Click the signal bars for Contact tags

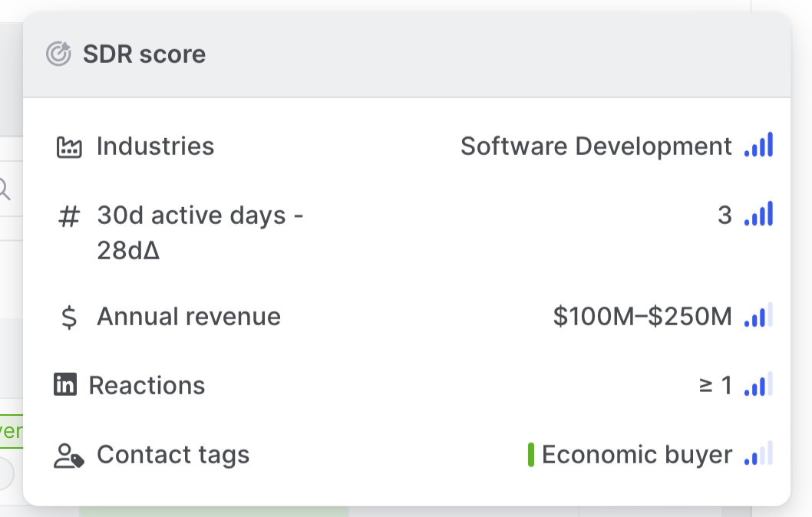click(758, 454)
